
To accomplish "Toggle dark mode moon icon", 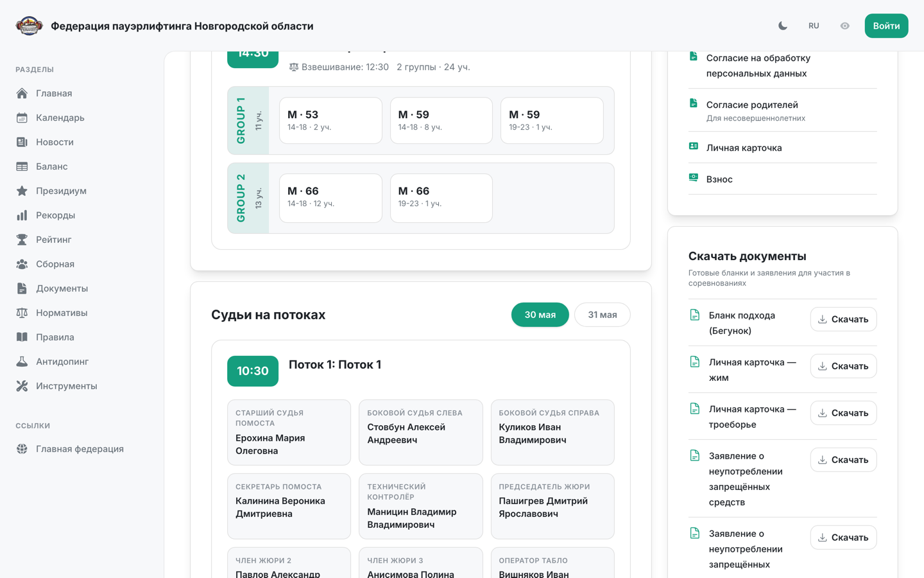I will point(783,26).
